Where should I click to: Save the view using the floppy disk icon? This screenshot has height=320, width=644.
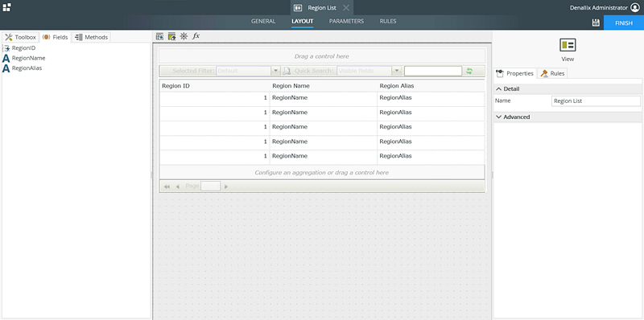coord(596,23)
